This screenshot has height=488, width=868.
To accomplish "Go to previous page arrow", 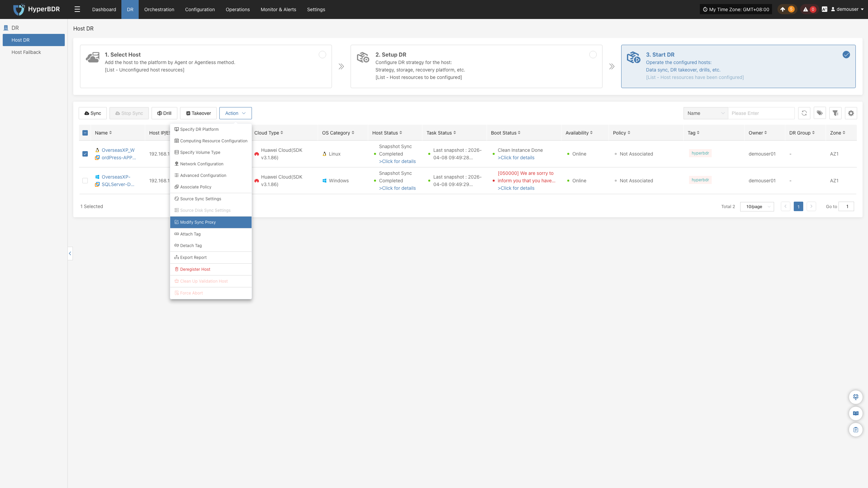I will tap(786, 206).
